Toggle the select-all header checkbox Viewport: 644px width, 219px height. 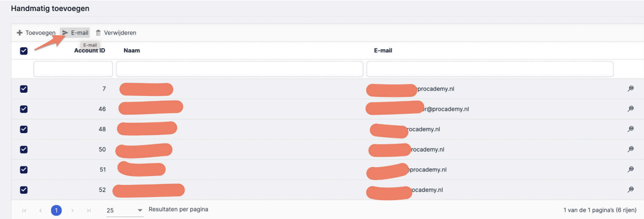point(23,51)
